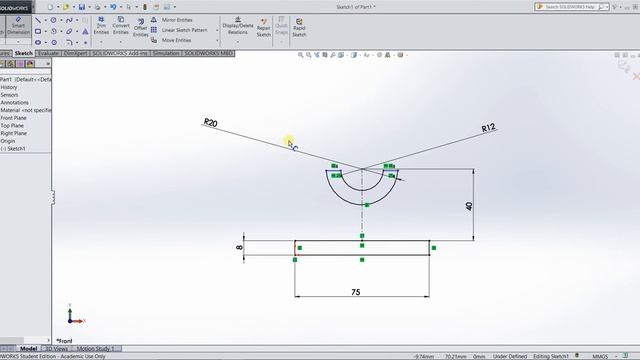Click the Point sketch tool
The image size is (640, 360).
coord(85,42)
